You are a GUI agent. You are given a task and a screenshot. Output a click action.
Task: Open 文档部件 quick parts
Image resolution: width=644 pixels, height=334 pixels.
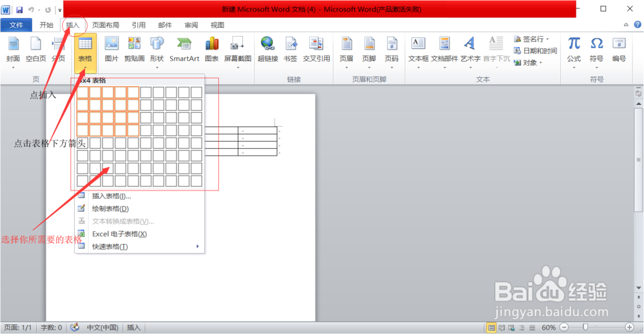[x=444, y=51]
